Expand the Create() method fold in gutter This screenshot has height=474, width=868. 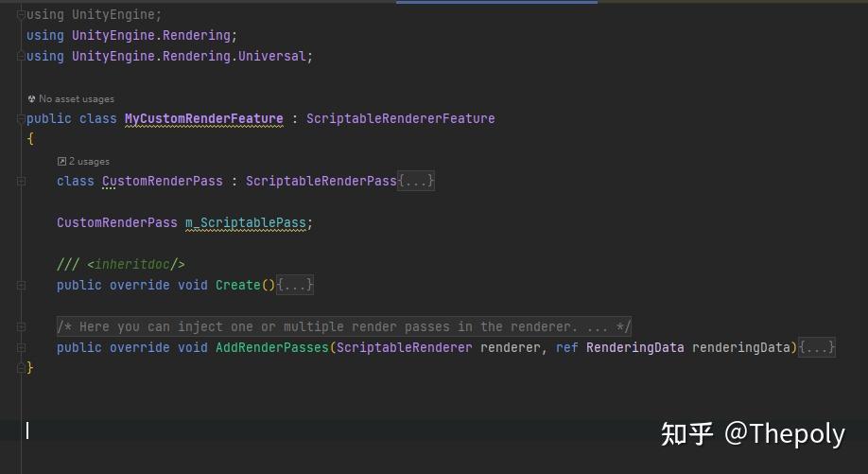(21, 285)
